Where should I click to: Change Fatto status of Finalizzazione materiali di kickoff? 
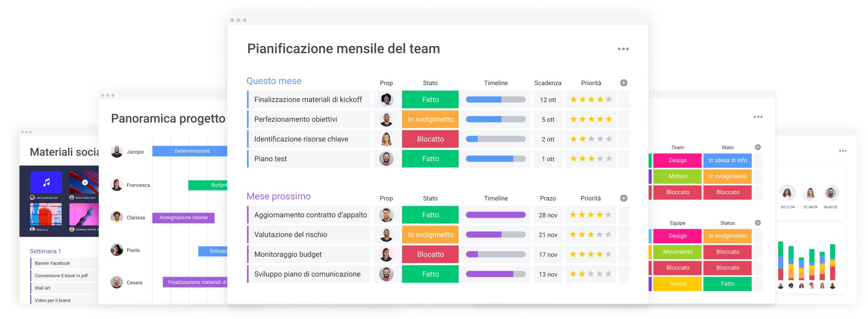430,100
